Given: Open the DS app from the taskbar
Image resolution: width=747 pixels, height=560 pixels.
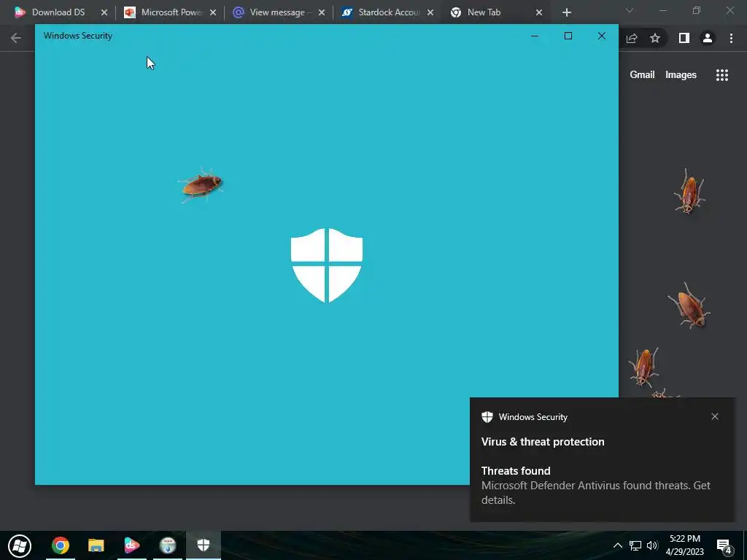Looking at the screenshot, I should [131, 545].
